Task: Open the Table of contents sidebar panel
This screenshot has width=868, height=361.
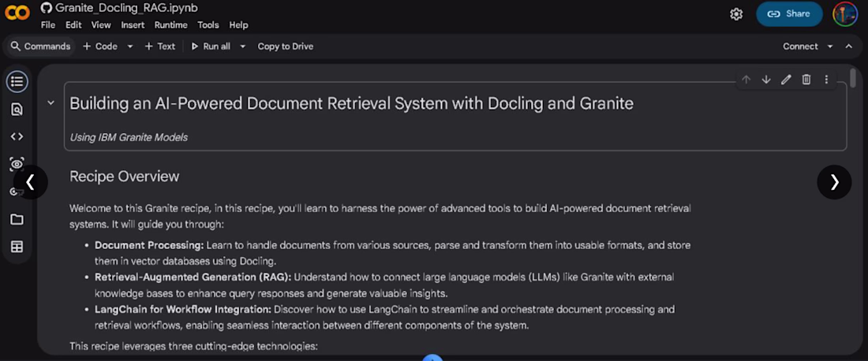Action: [x=17, y=82]
